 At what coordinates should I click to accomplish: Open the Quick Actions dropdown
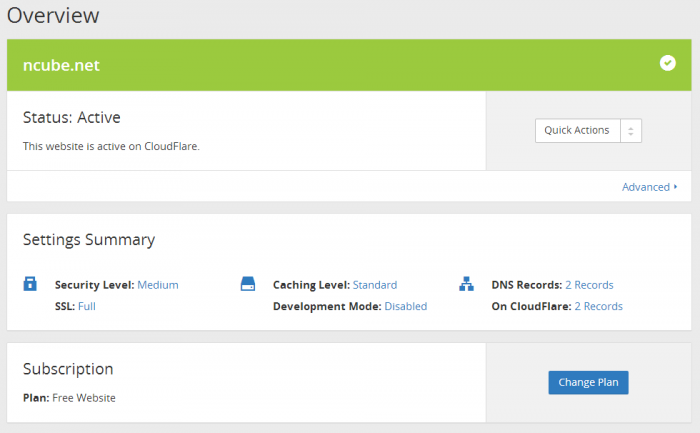[588, 130]
